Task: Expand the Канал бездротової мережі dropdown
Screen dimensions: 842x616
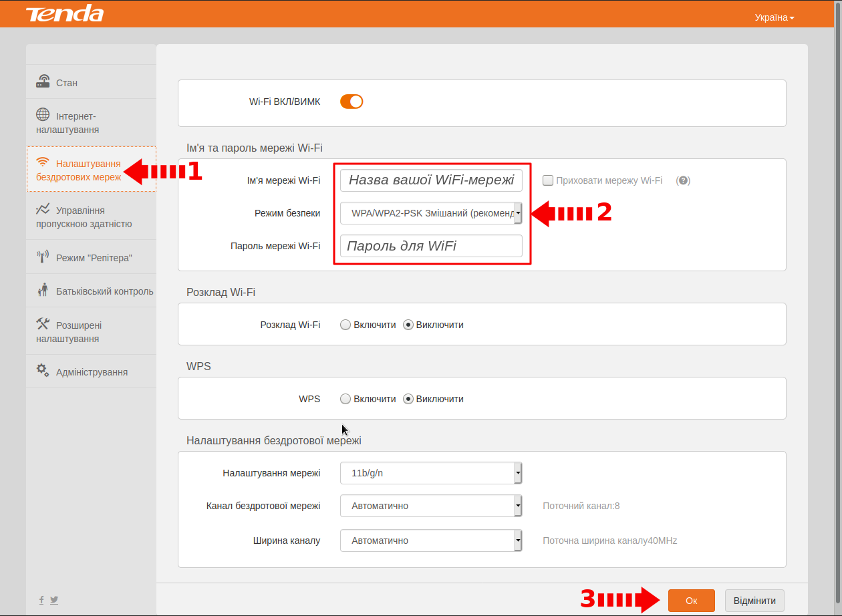Action: [x=431, y=506]
